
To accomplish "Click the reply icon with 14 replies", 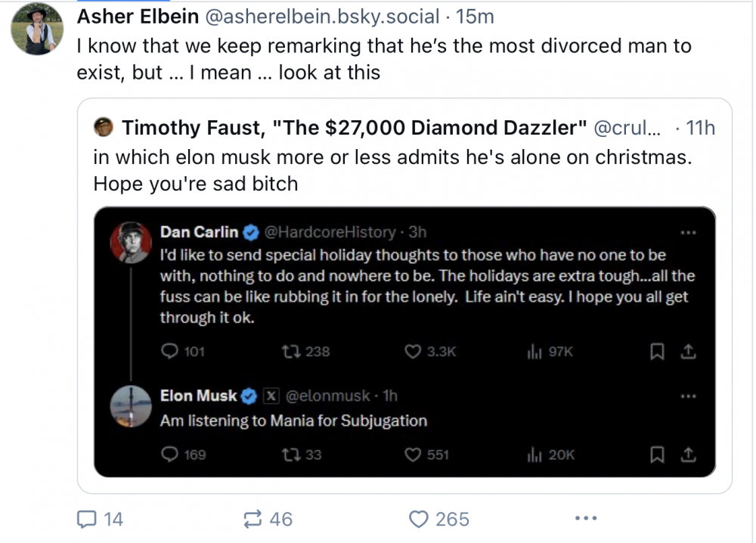I will (x=88, y=519).
